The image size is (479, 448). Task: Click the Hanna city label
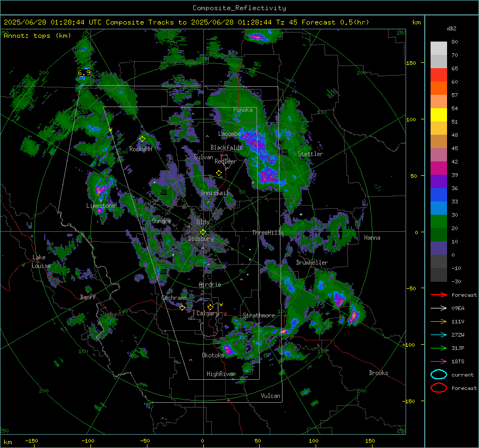tap(372, 238)
